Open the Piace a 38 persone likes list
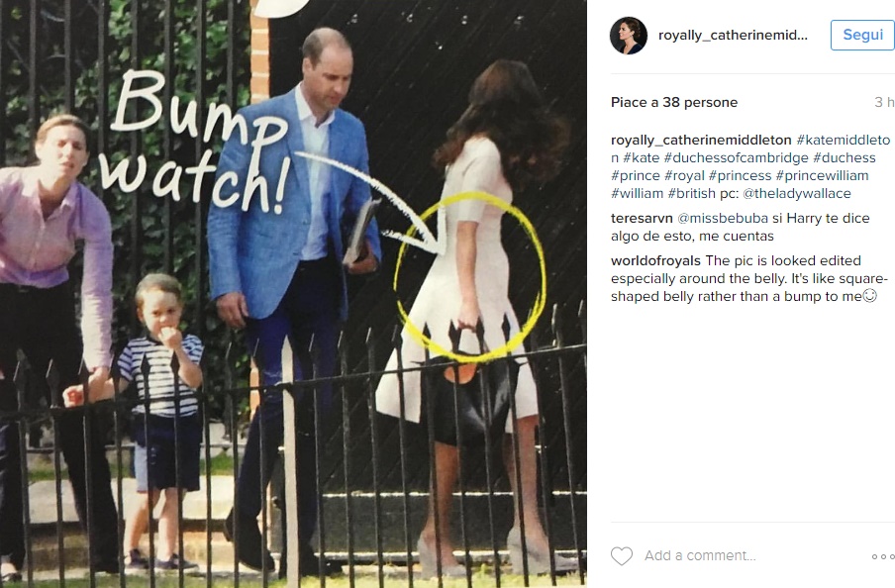Image resolution: width=895 pixels, height=588 pixels. click(674, 102)
